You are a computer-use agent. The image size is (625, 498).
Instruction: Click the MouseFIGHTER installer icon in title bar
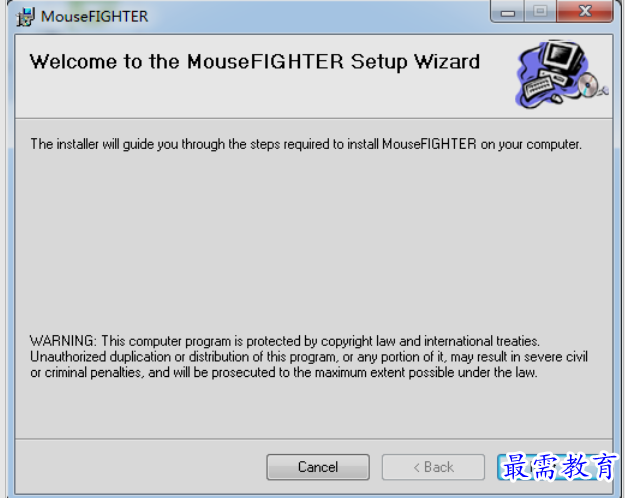26,17
